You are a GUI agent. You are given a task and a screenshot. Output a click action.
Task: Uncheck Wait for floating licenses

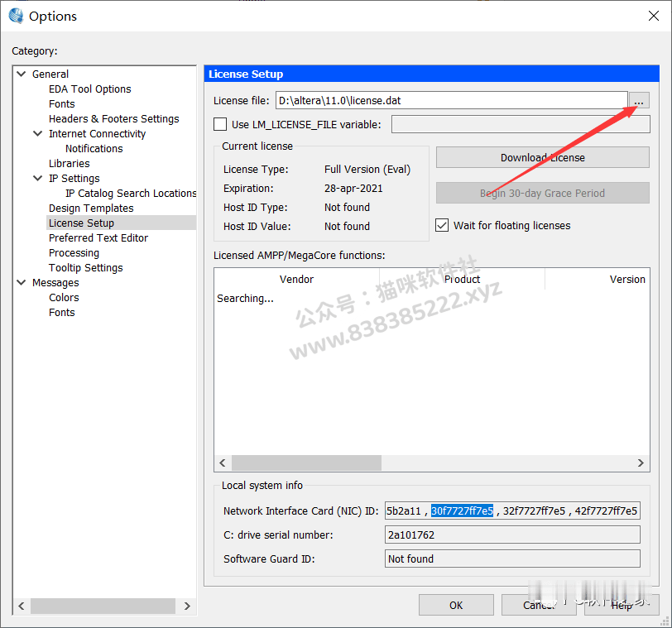click(442, 225)
